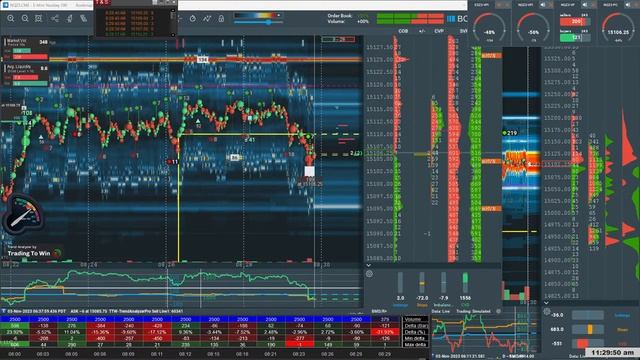
Task: Mute the third widget speaker icon
Action: click(585, 4)
